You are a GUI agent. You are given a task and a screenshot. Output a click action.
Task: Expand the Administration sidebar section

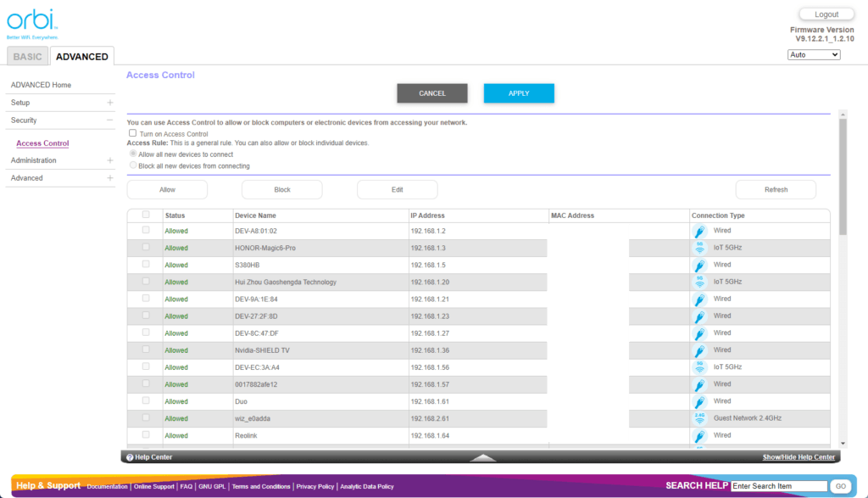tap(109, 160)
